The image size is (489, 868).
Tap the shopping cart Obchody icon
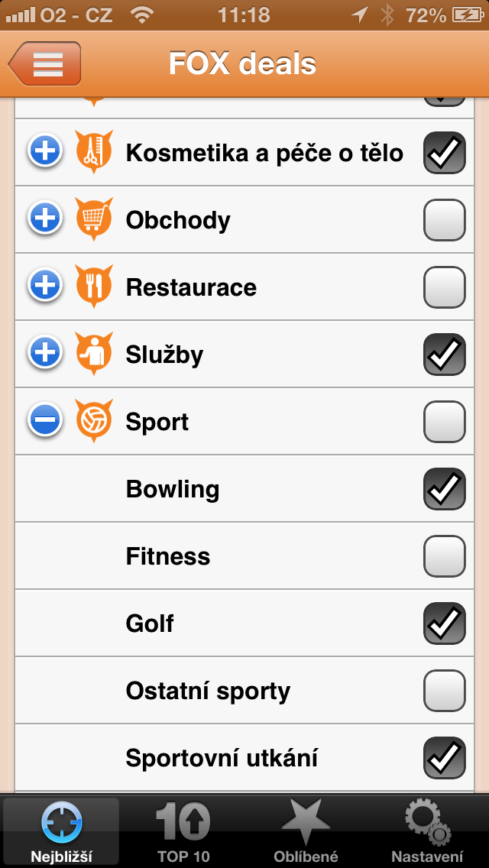tap(94, 219)
